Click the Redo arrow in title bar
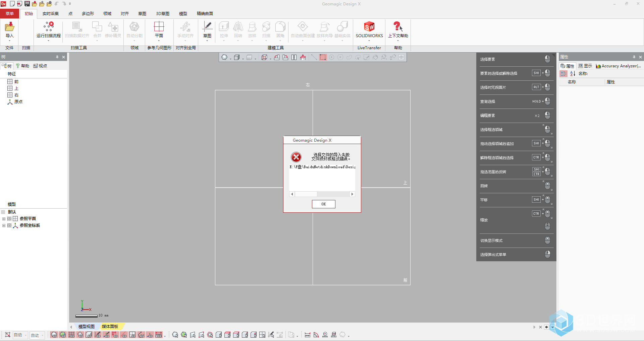Screen dimensions: 644x341 [64, 4]
